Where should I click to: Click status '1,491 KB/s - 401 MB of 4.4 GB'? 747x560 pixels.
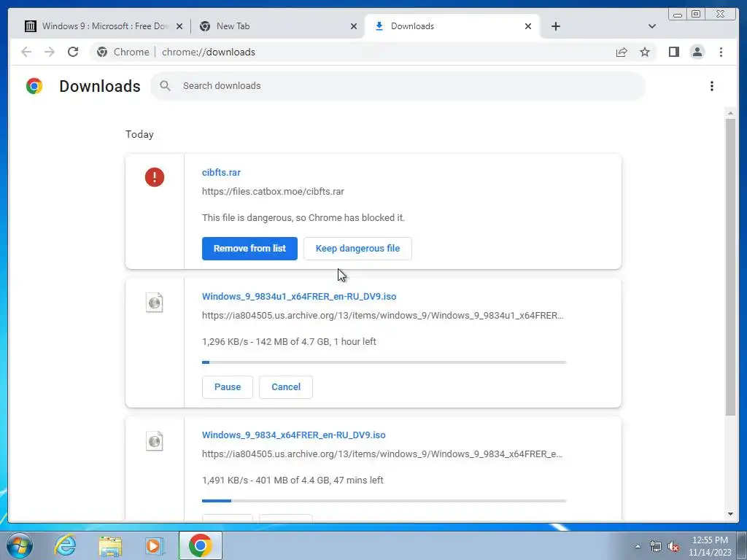pos(293,480)
